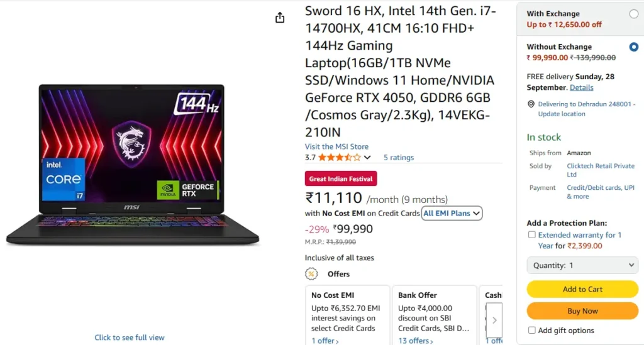Image resolution: width=644 pixels, height=345 pixels.
Task: Click the MSI laptop product image
Action: pos(132,165)
